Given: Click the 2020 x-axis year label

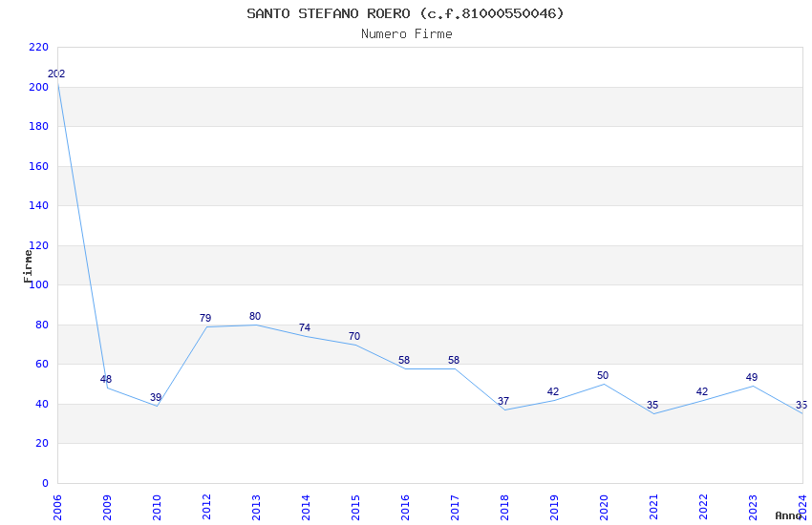Looking at the screenshot, I should coord(605,507).
